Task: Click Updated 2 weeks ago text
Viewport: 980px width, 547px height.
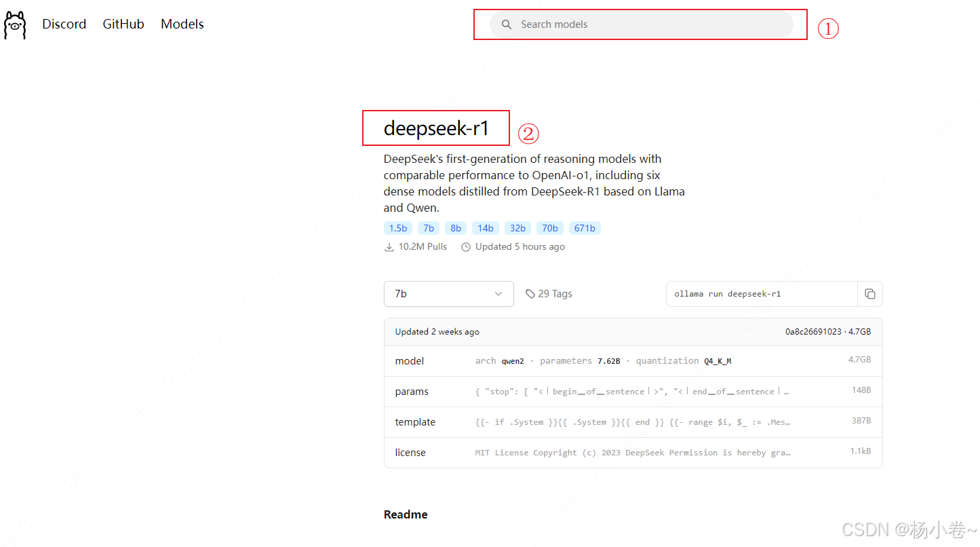Action: [437, 332]
